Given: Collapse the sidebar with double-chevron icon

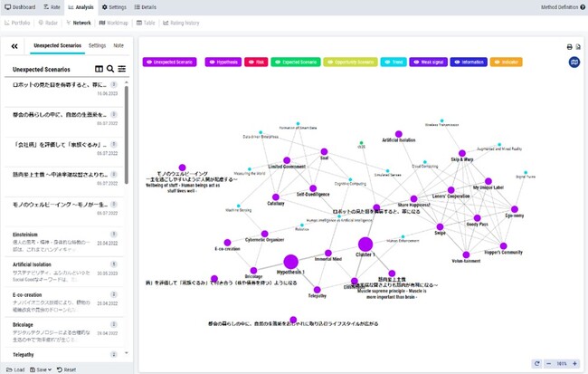Looking at the screenshot, I should pyautogui.click(x=14, y=46).
